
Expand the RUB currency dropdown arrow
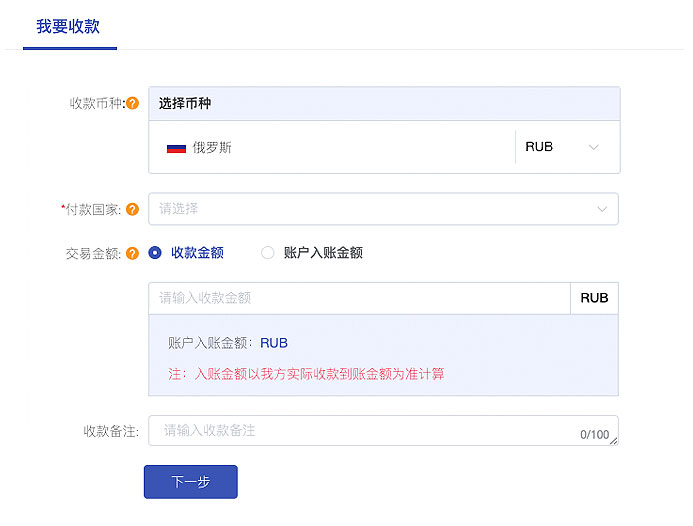tap(594, 147)
